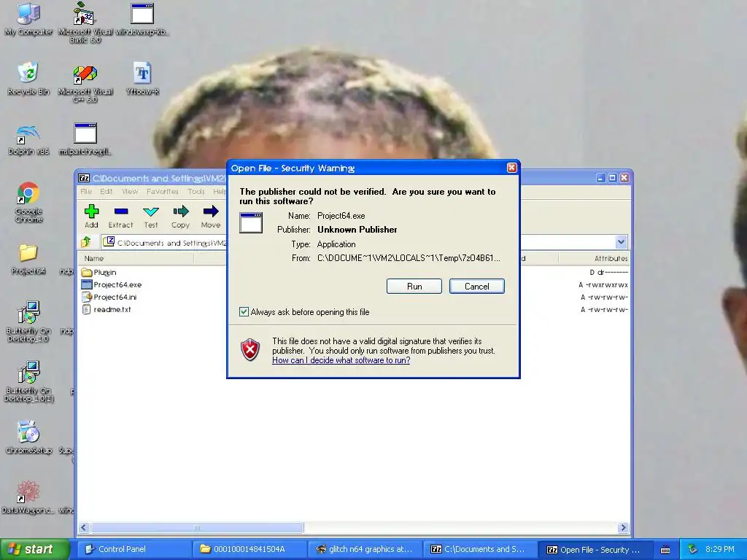Open 'How can I decide what software to run?' link
Screen dimensions: 747x560
(x=341, y=360)
